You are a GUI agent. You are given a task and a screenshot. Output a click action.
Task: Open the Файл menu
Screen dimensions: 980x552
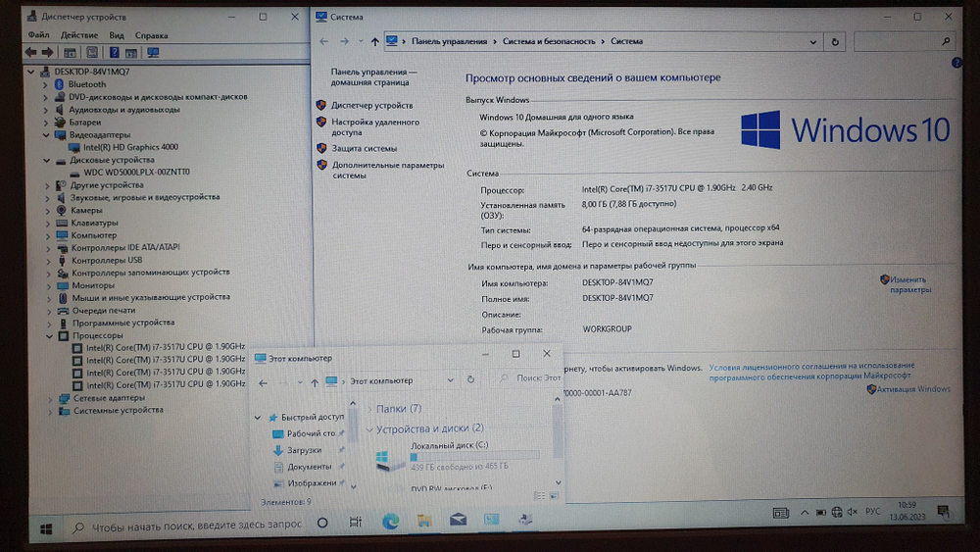click(x=39, y=35)
